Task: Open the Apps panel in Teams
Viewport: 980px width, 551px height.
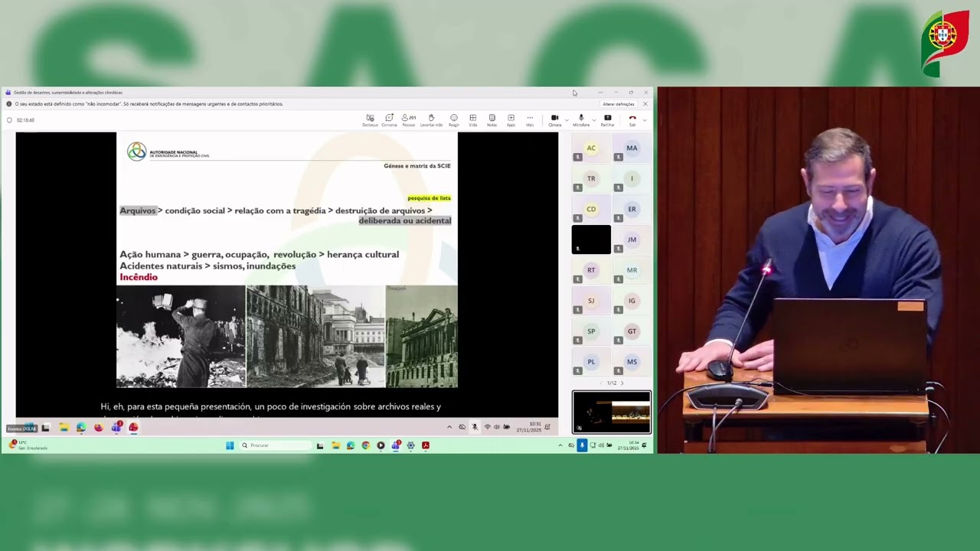Action: [x=511, y=120]
